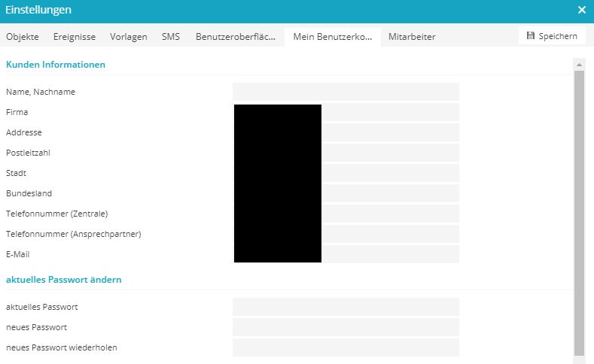Click the Einstellungen title text

(x=38, y=10)
